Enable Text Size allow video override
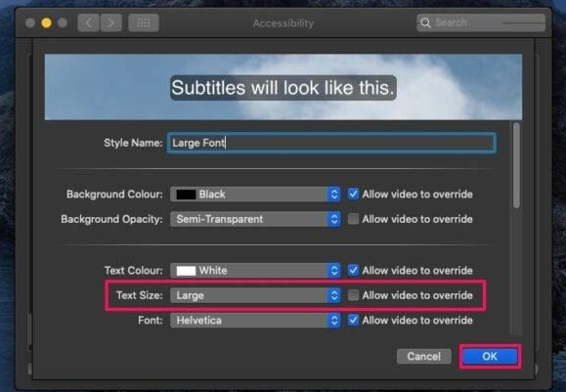Image resolution: width=566 pixels, height=392 pixels. [353, 295]
